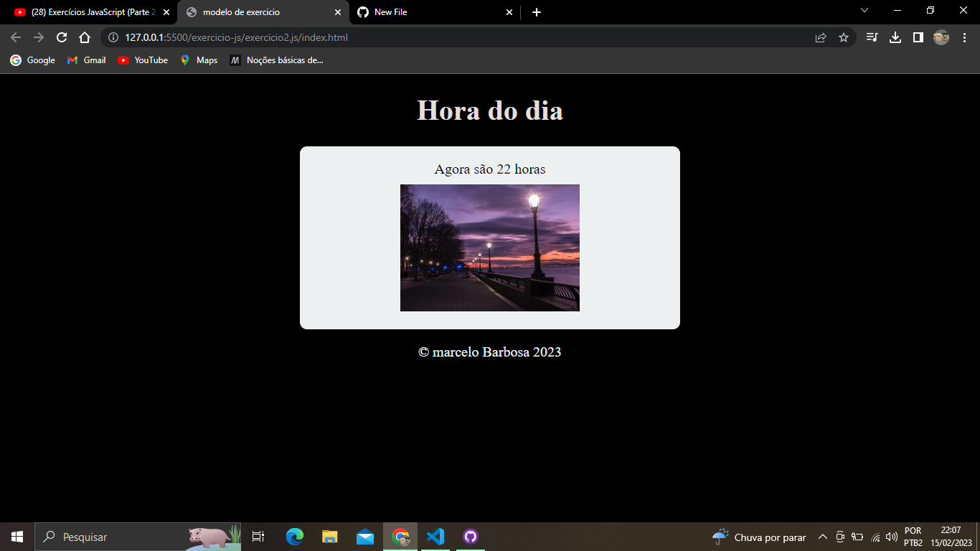Viewport: 980px width, 551px height.
Task: Open the browser side panel icon
Action: [918, 37]
